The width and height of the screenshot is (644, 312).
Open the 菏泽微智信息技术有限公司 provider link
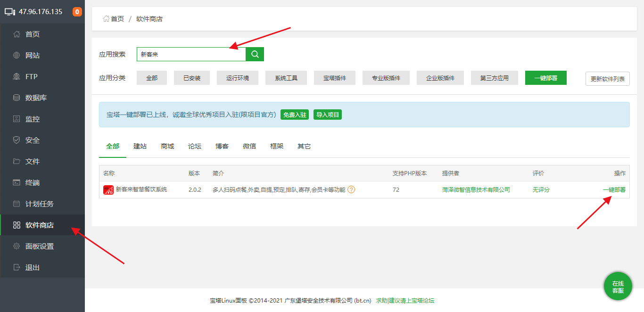[476, 190]
